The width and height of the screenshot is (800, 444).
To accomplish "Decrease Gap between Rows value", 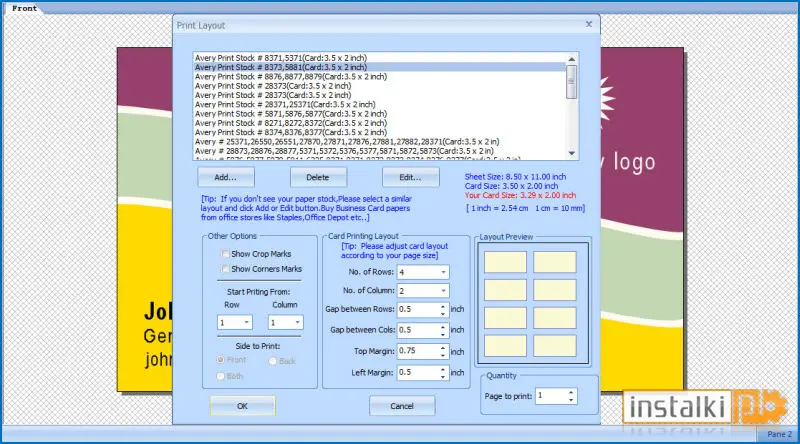I will (443, 313).
